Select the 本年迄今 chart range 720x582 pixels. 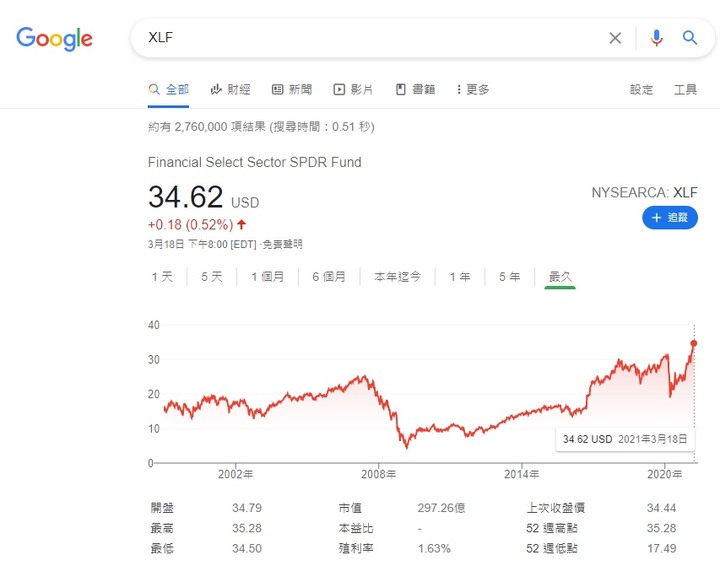[x=397, y=277]
